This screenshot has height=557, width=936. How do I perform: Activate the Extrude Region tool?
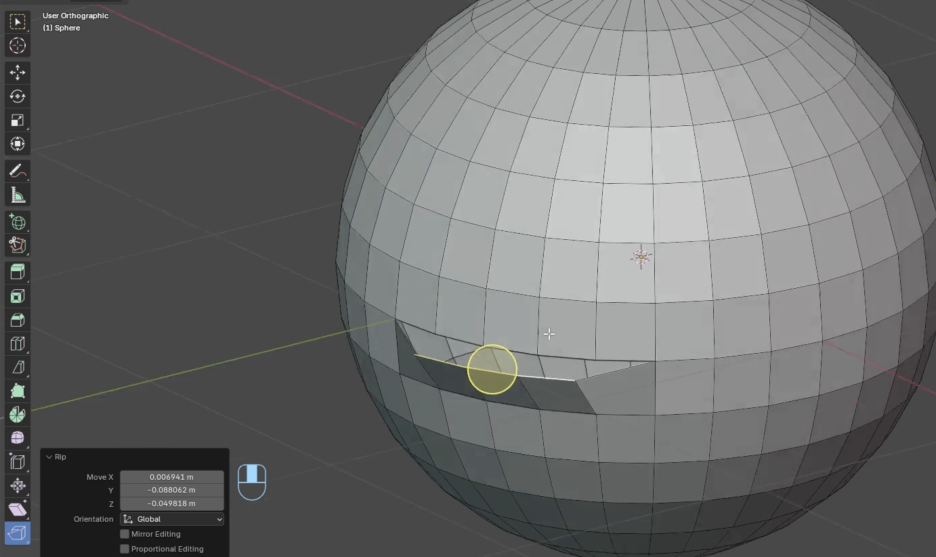point(17,272)
